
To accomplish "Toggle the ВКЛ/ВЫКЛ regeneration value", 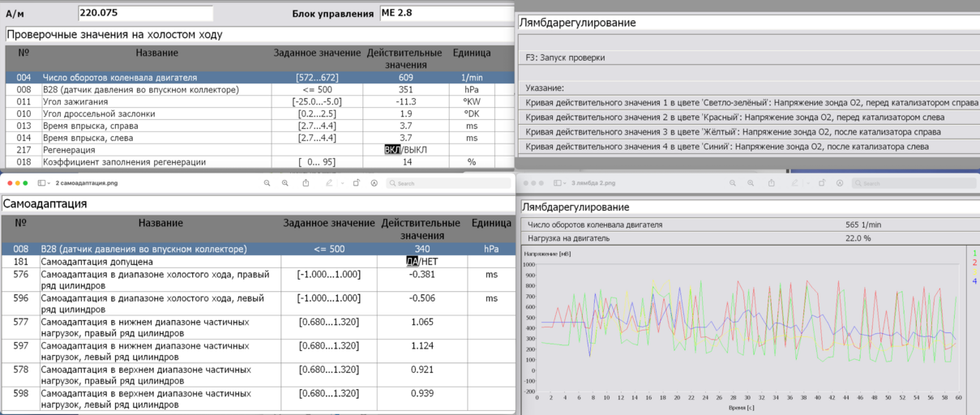I will coord(404,150).
